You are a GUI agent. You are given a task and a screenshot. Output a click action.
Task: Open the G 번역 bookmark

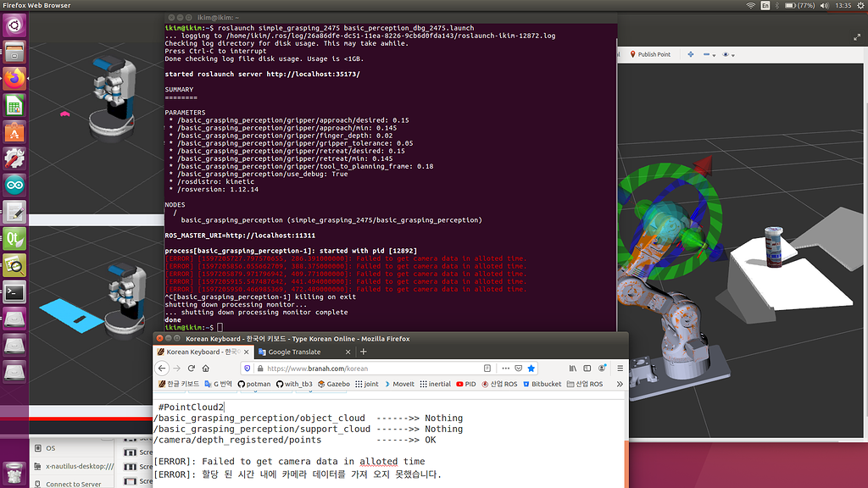(218, 384)
